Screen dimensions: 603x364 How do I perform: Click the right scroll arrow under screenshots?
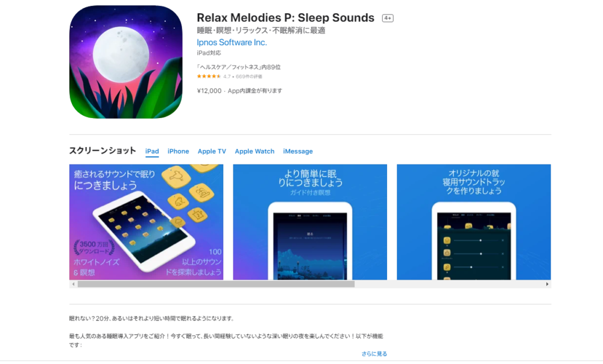tap(548, 284)
